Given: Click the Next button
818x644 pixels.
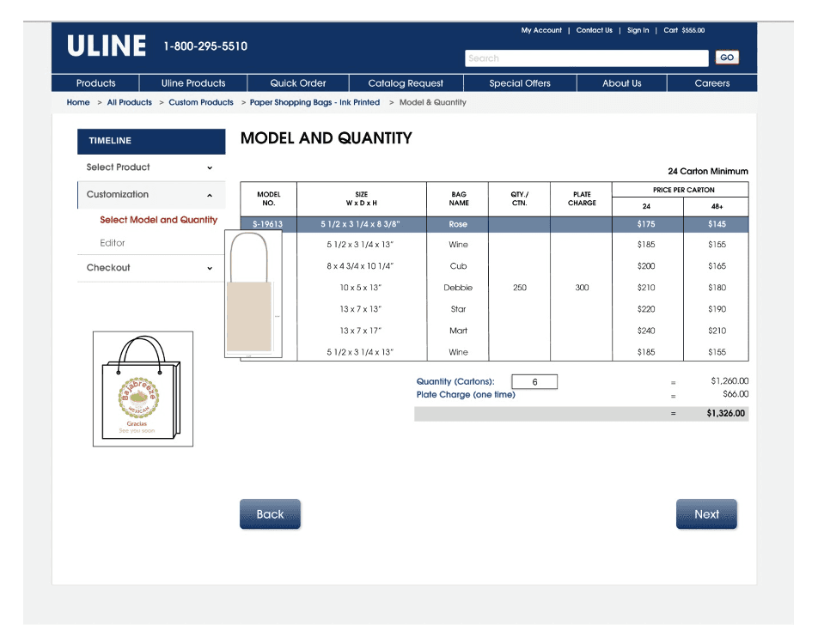Looking at the screenshot, I should click(706, 514).
